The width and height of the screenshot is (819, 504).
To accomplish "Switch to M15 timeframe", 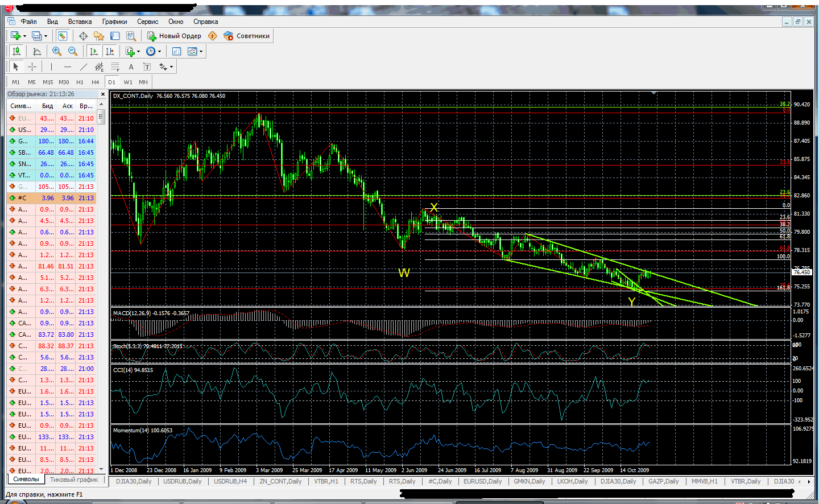I will point(48,82).
